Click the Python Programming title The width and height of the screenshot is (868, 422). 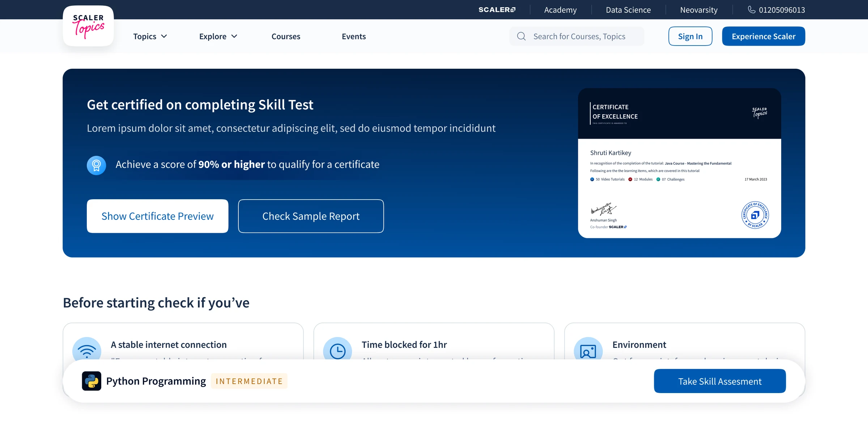(156, 381)
